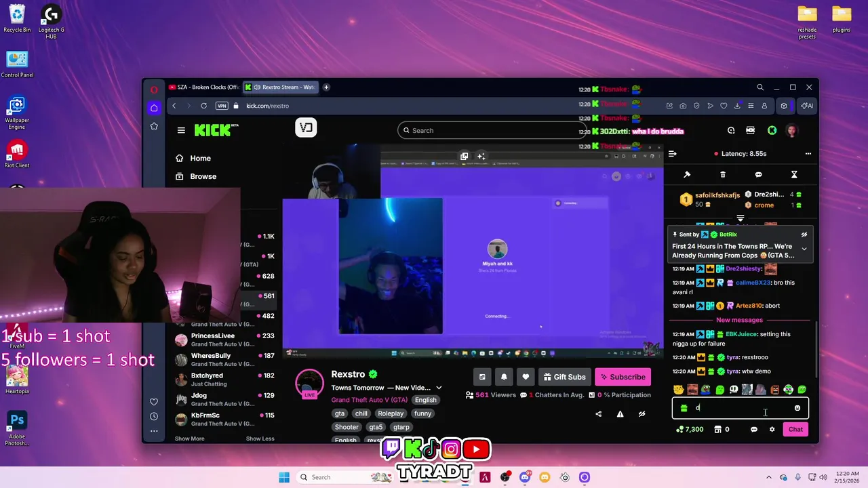
Task: Subscribe to Rexstro
Action: pyautogui.click(x=623, y=377)
